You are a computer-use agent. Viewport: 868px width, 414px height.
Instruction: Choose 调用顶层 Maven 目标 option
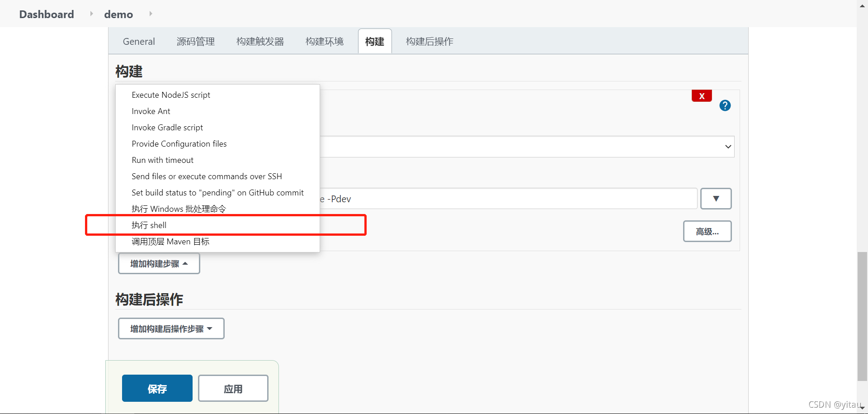218,242
